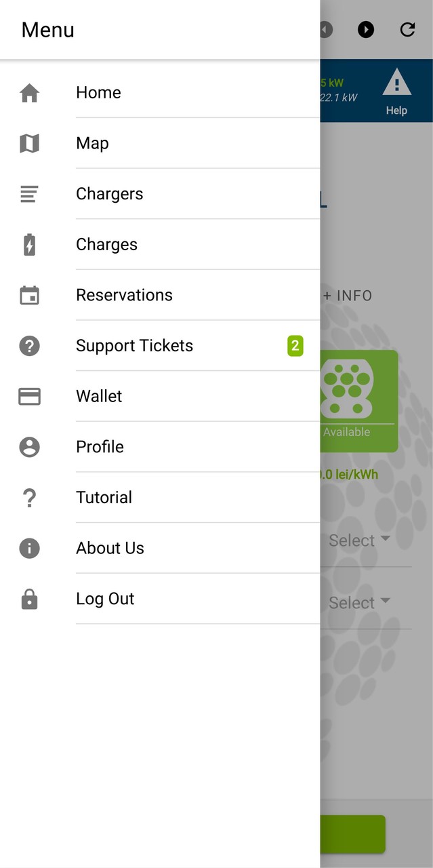Click the play icon in the top bar
Screen dimensions: 433x868
click(x=366, y=30)
